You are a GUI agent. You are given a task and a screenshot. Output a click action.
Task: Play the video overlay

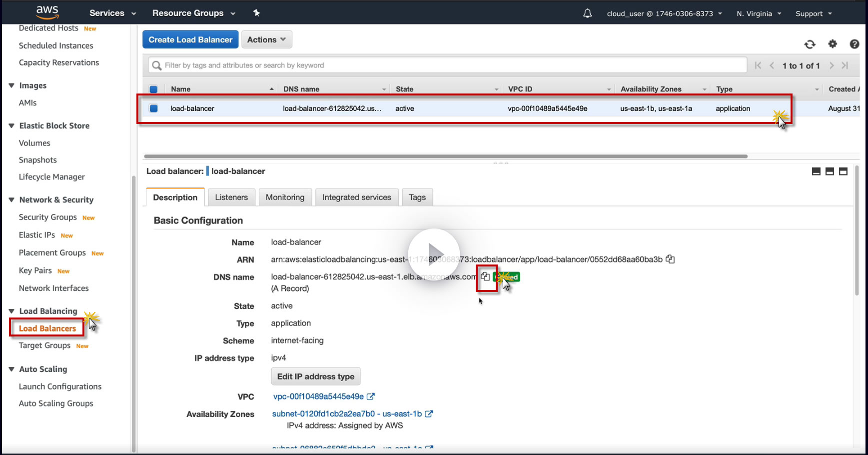(434, 254)
